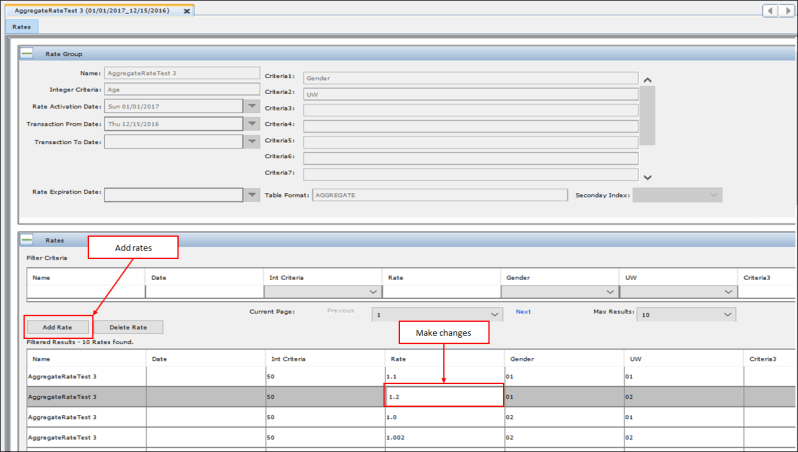Screen dimensions: 798x452
Task: Click the Rate Expiration Date field
Action: click(x=174, y=194)
